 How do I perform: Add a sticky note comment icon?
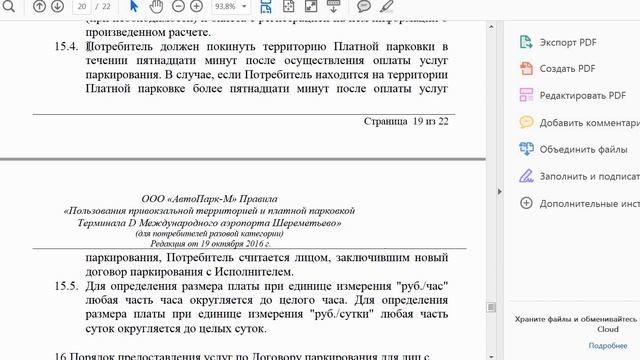[x=364, y=6]
